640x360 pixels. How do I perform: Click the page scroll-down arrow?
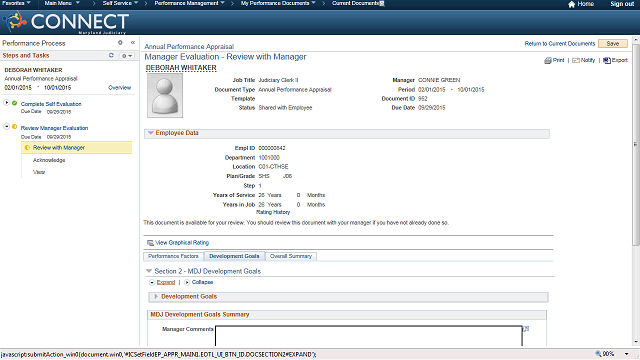click(x=636, y=342)
